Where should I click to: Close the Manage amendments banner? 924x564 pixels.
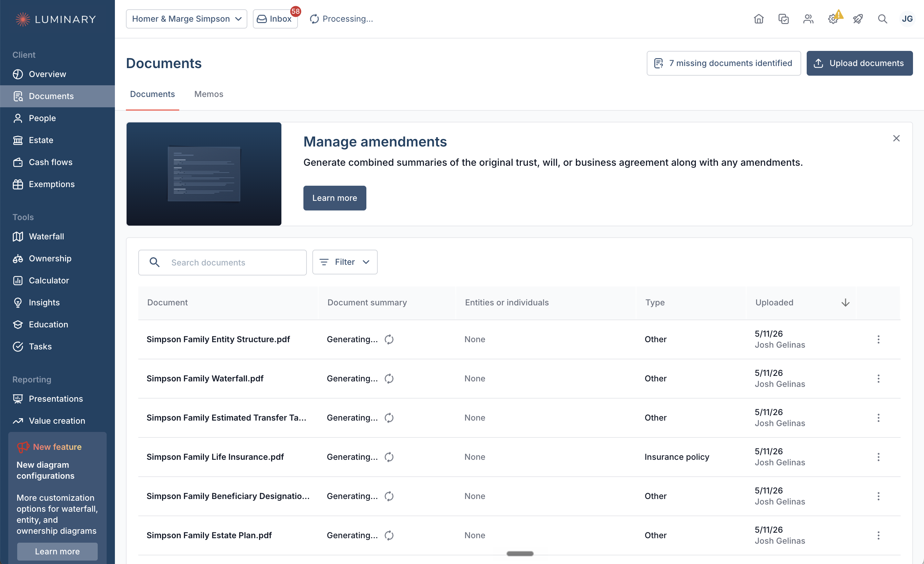[x=896, y=138]
